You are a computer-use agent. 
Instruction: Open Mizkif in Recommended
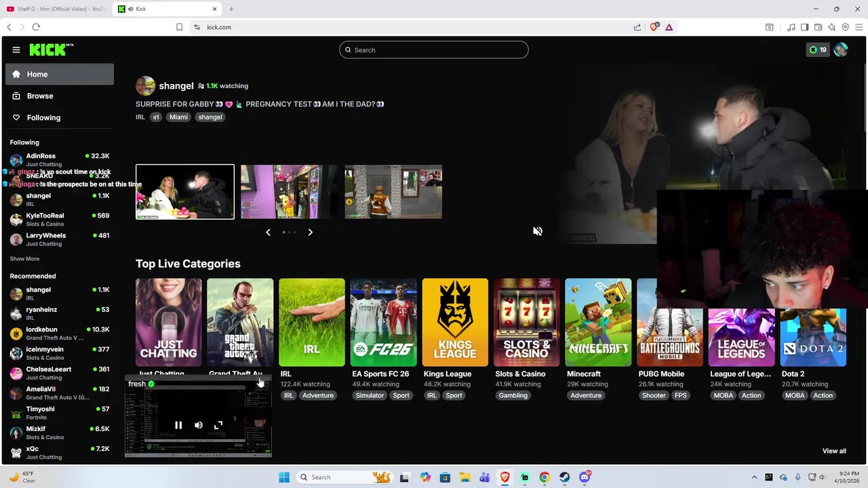[x=60, y=432]
